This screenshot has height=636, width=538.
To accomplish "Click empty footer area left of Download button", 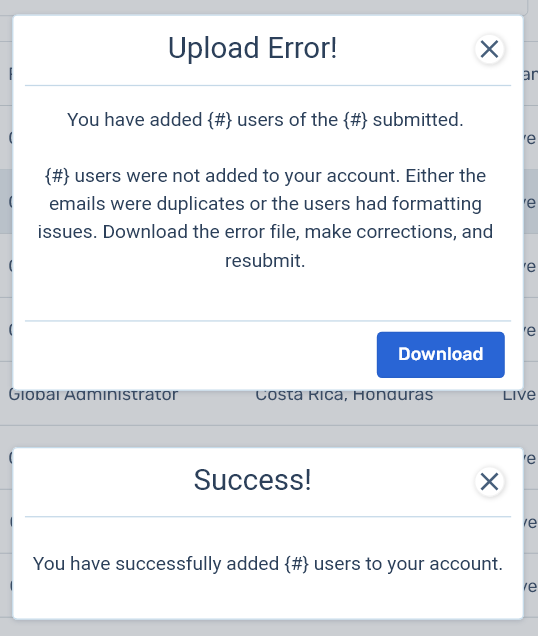I will click(195, 355).
